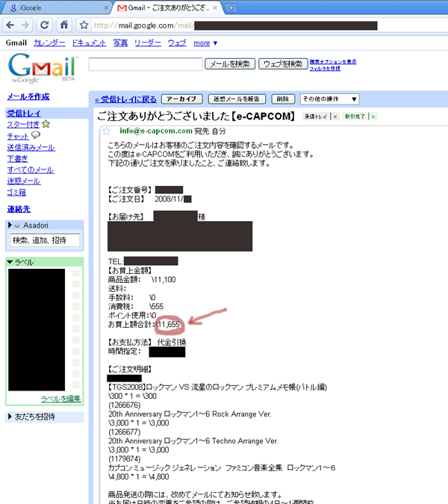The height and width of the screenshot is (504, 448).
Task: Click the chat bubble icon beside チャット
Action: [36, 135]
